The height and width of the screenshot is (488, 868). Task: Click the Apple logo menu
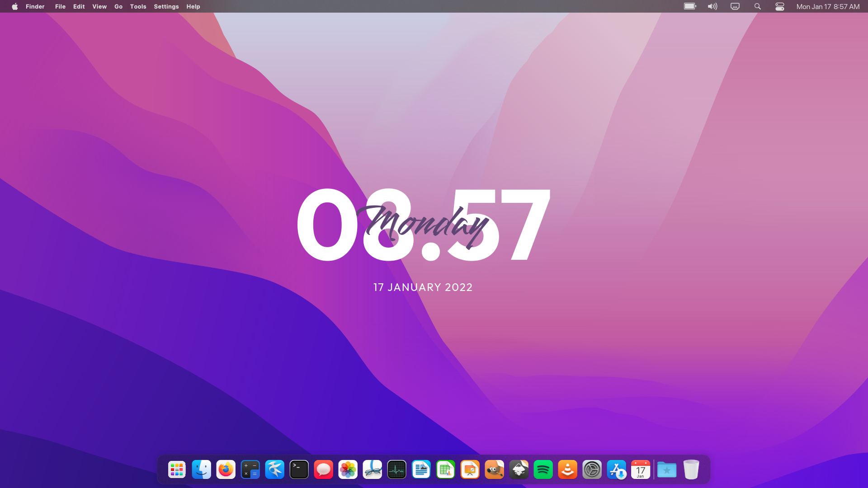pyautogui.click(x=15, y=6)
